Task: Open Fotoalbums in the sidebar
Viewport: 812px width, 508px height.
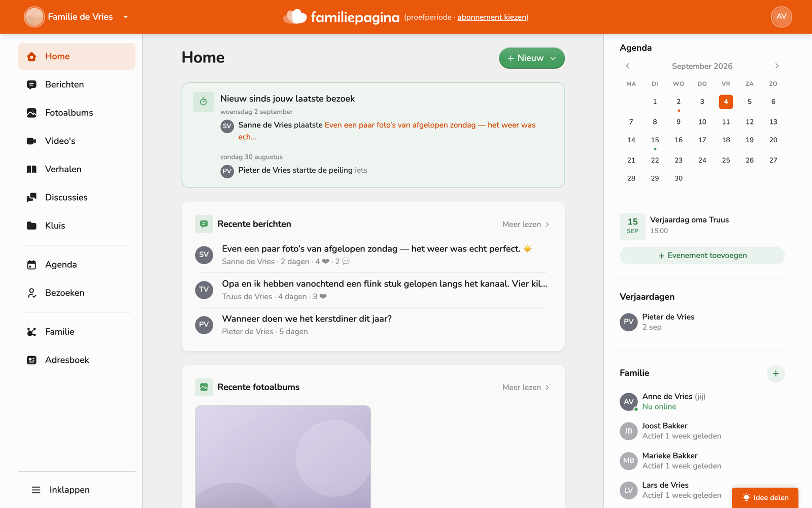Action: [77, 113]
